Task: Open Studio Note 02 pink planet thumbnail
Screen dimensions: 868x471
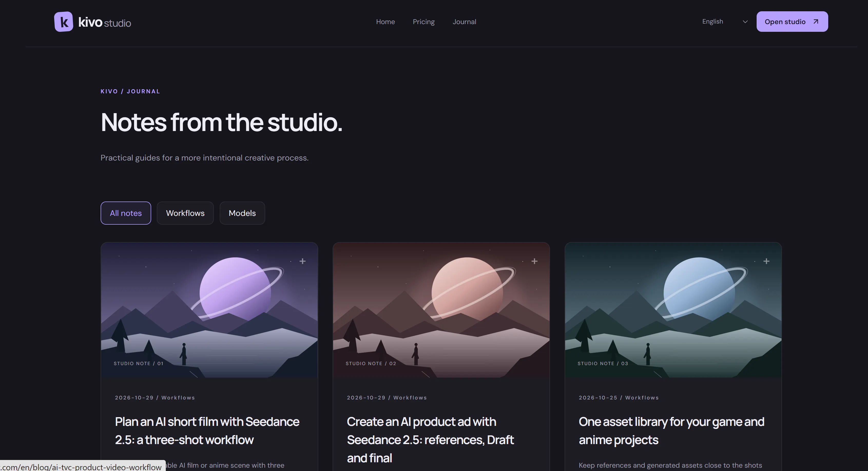Action: (441, 310)
